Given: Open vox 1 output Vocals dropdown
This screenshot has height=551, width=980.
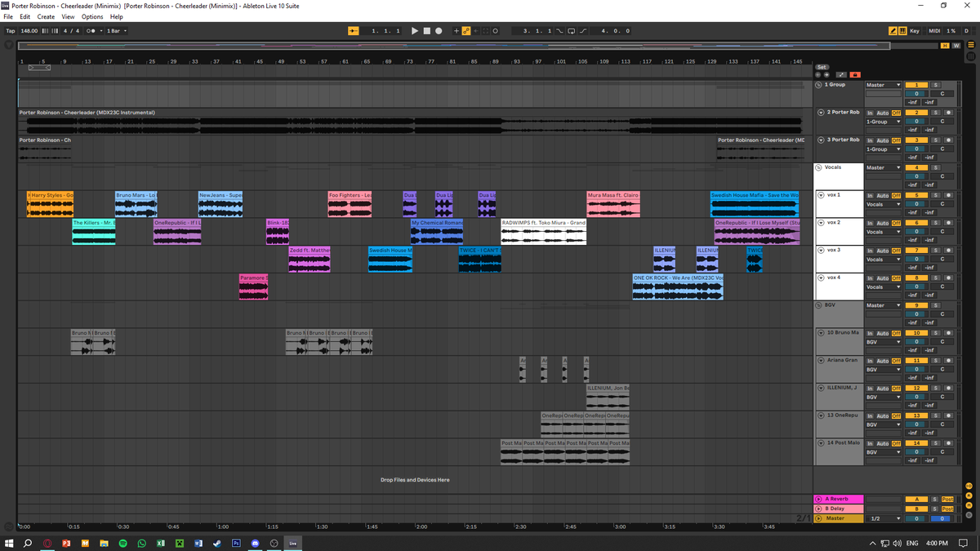Looking at the screenshot, I should tap(884, 204).
